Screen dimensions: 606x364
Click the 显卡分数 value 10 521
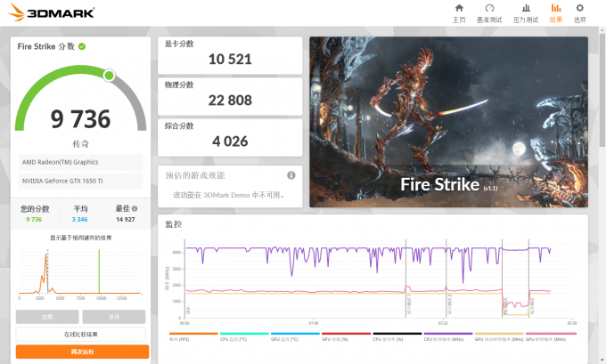coord(230,59)
